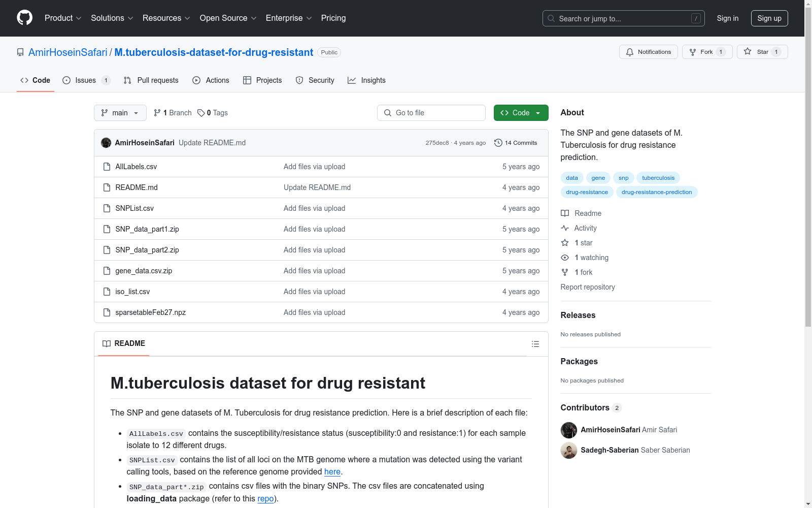The image size is (812, 508).
Task: View the 1 star stargazers list
Action: (577, 243)
